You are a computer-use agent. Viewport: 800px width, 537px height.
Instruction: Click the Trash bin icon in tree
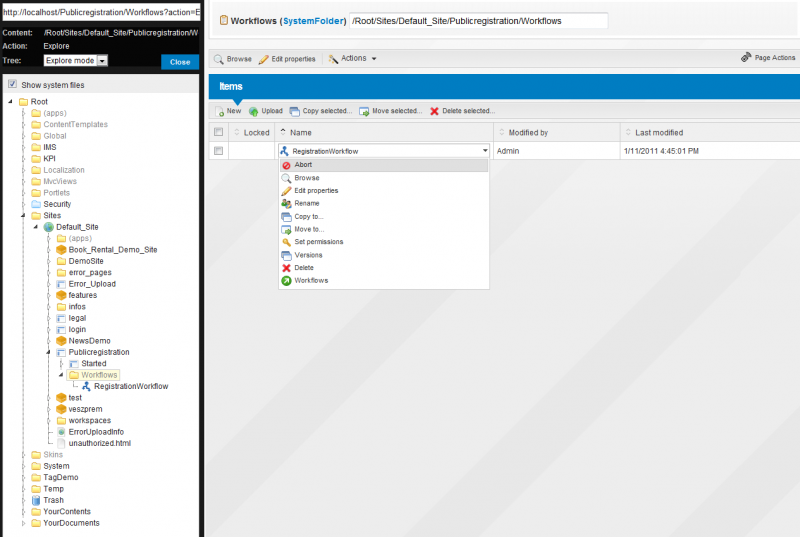36,500
